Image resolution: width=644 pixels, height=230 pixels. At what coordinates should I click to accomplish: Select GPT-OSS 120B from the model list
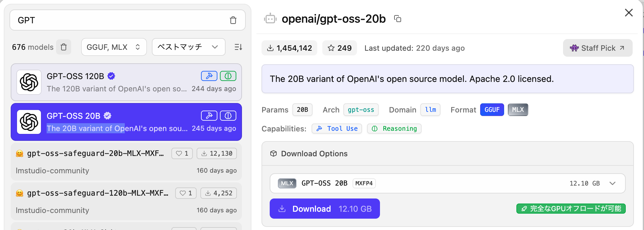click(126, 82)
